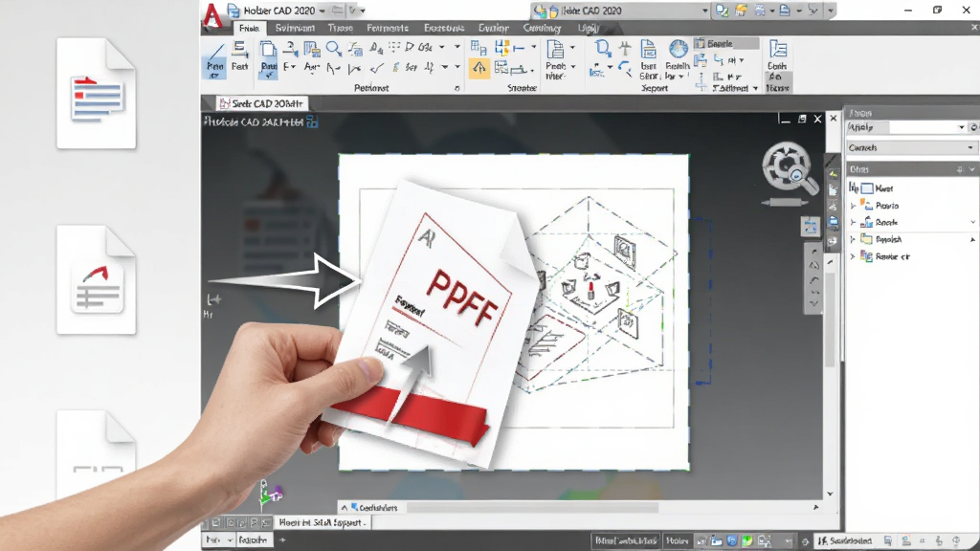The height and width of the screenshot is (551, 980).
Task: Expand the command line chevron near Ceclisiders
Action: (x=344, y=508)
